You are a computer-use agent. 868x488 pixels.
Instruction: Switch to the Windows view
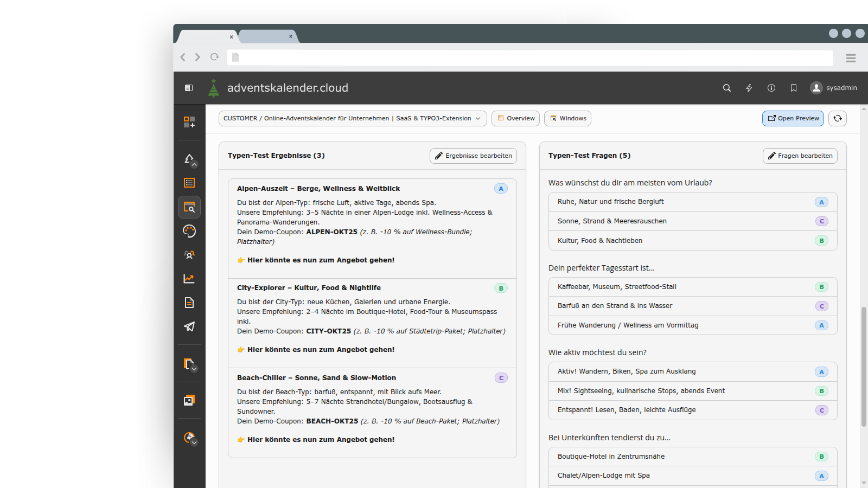point(567,118)
